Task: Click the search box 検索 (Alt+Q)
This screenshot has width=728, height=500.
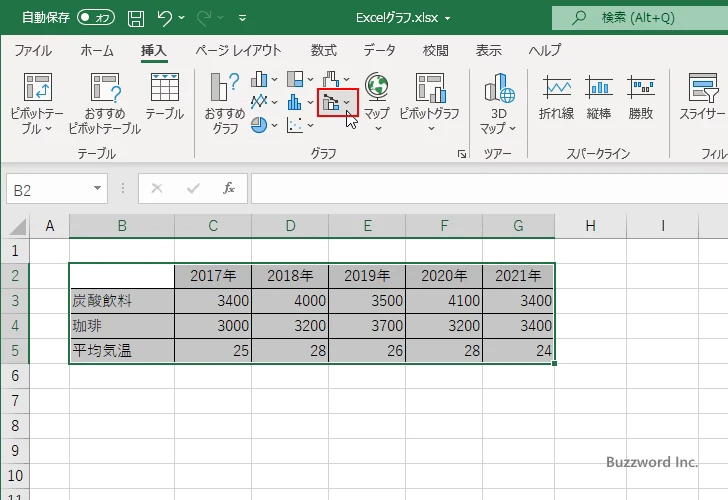Action: (x=640, y=18)
